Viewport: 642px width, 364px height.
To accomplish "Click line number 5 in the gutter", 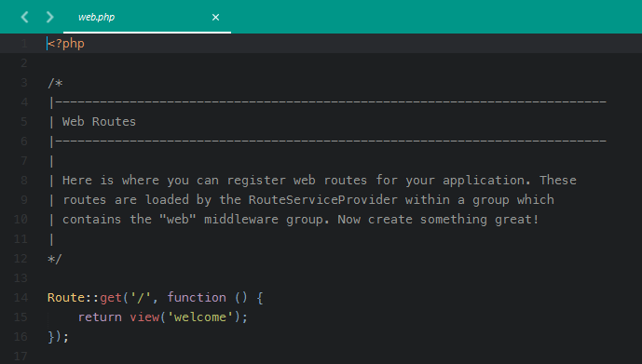I will (24, 121).
